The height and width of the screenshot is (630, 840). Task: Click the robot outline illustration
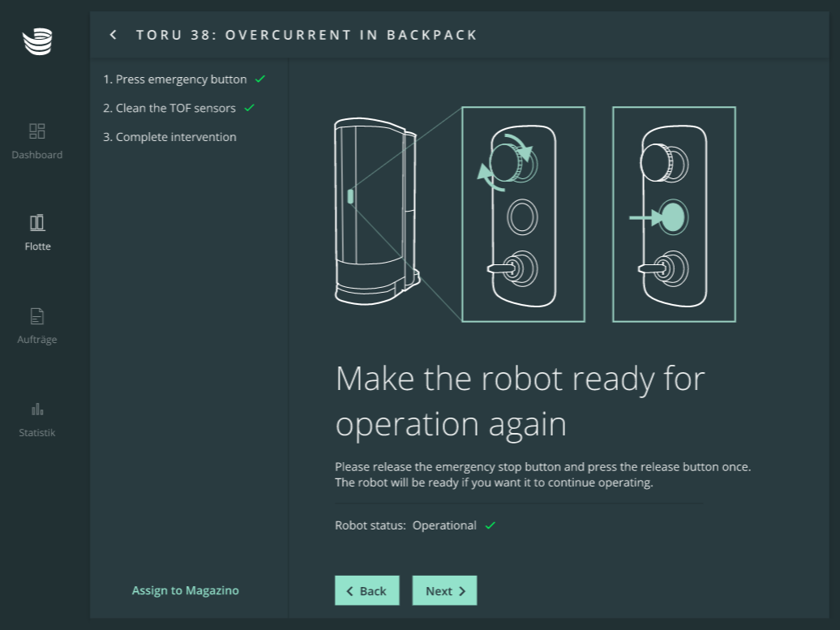[376, 212]
